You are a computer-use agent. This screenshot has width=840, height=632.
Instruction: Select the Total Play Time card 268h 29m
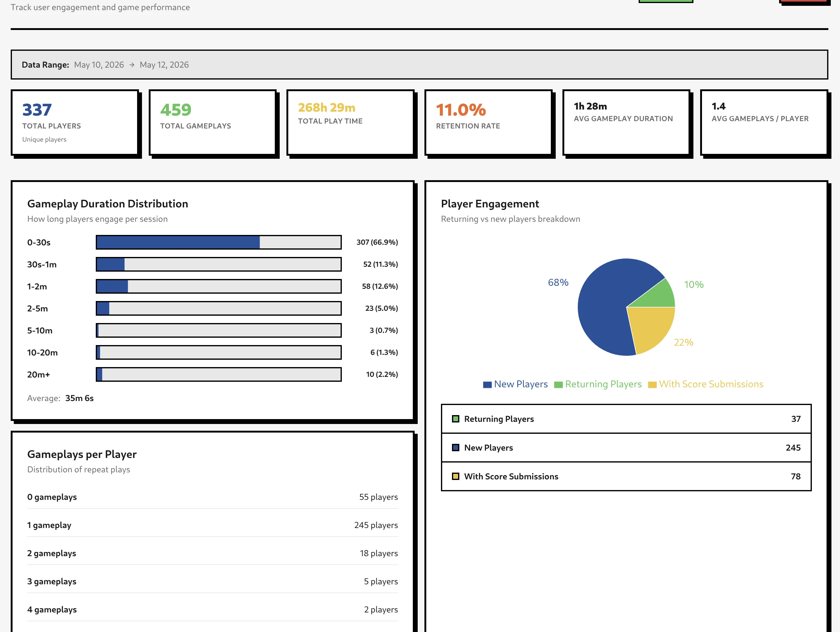350,122
